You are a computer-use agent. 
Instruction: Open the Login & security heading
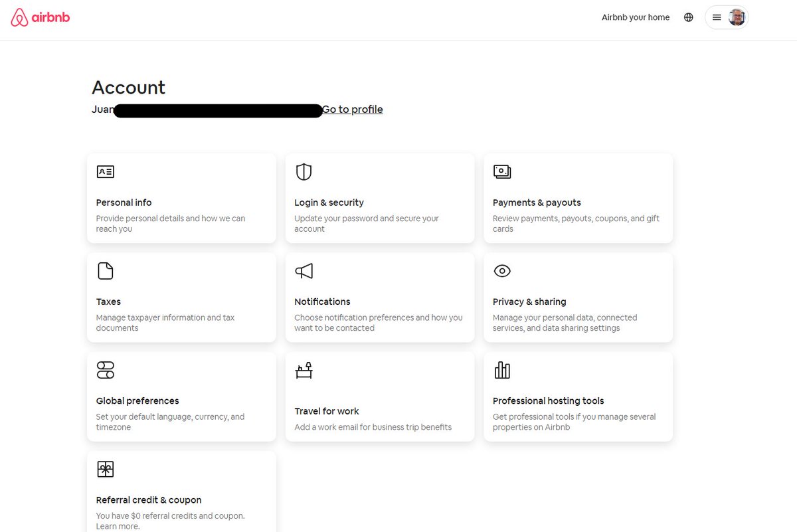pos(329,203)
